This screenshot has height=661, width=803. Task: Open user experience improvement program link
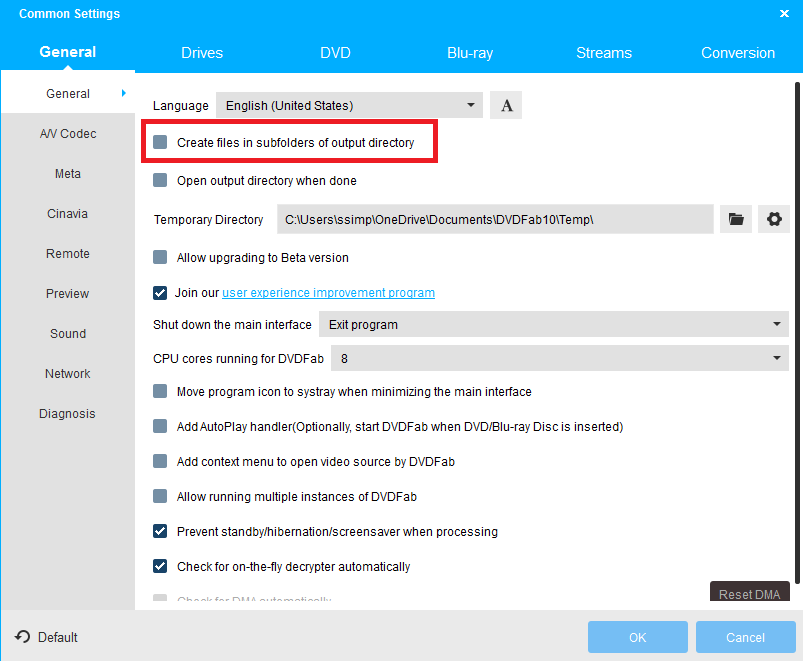coord(328,293)
